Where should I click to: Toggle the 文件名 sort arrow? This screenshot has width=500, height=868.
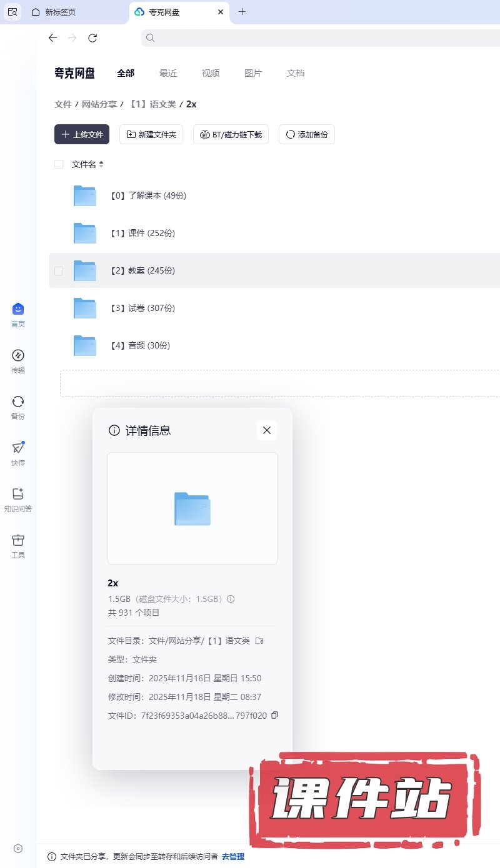point(101,164)
